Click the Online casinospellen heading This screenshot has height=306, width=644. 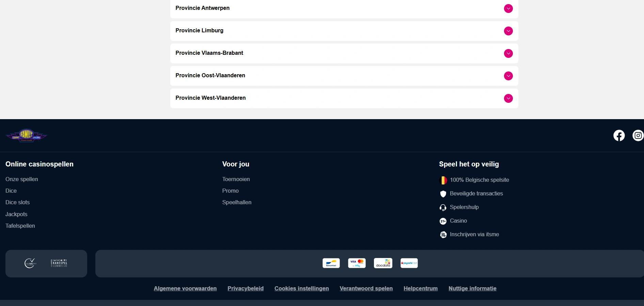click(40, 164)
